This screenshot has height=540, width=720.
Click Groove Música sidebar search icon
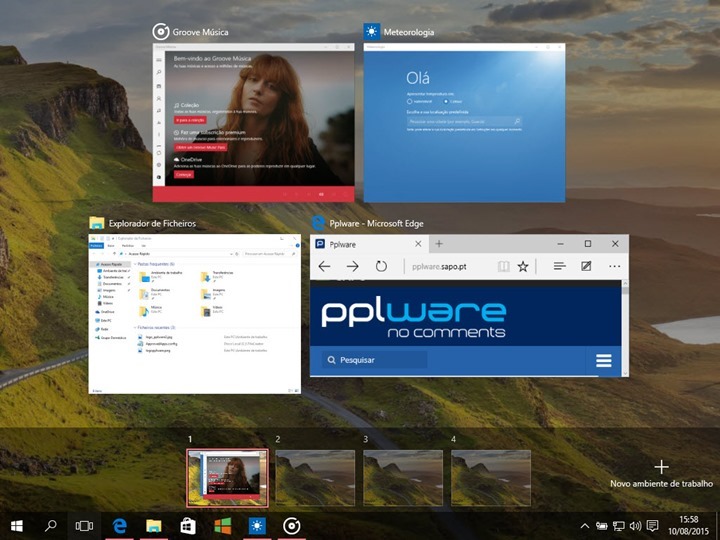(x=159, y=73)
